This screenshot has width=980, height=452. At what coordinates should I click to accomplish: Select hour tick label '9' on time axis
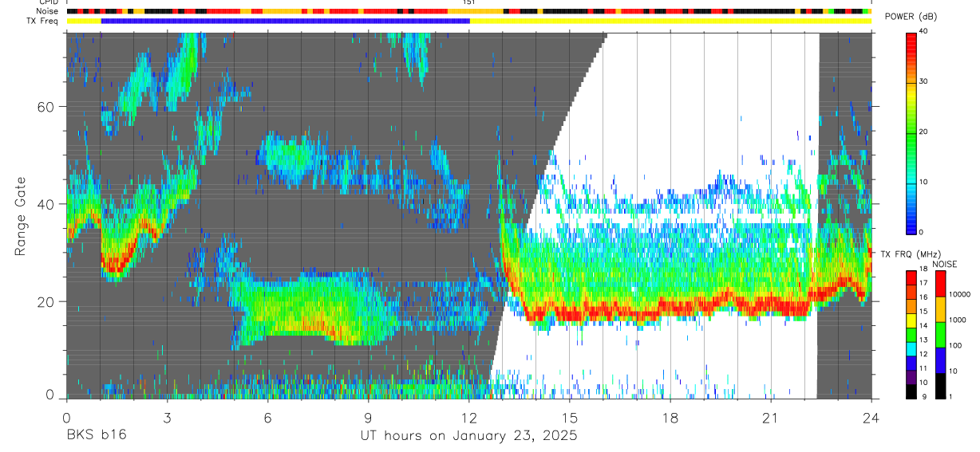368,417
